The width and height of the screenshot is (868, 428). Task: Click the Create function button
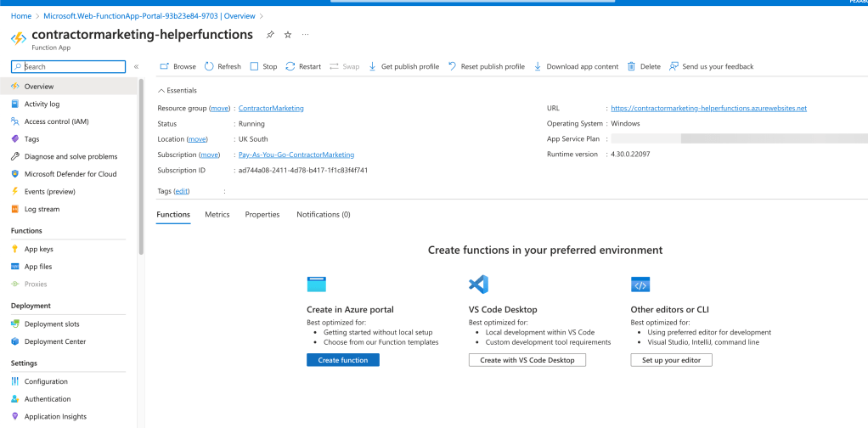tap(343, 360)
